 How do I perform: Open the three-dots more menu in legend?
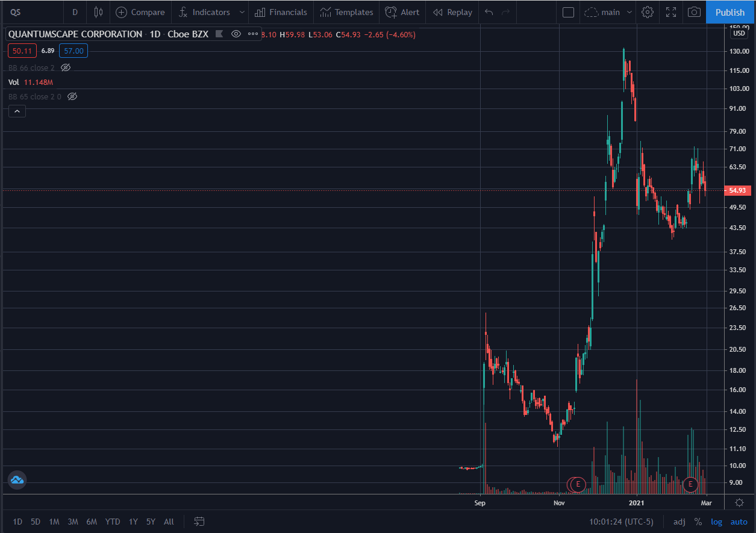(253, 34)
